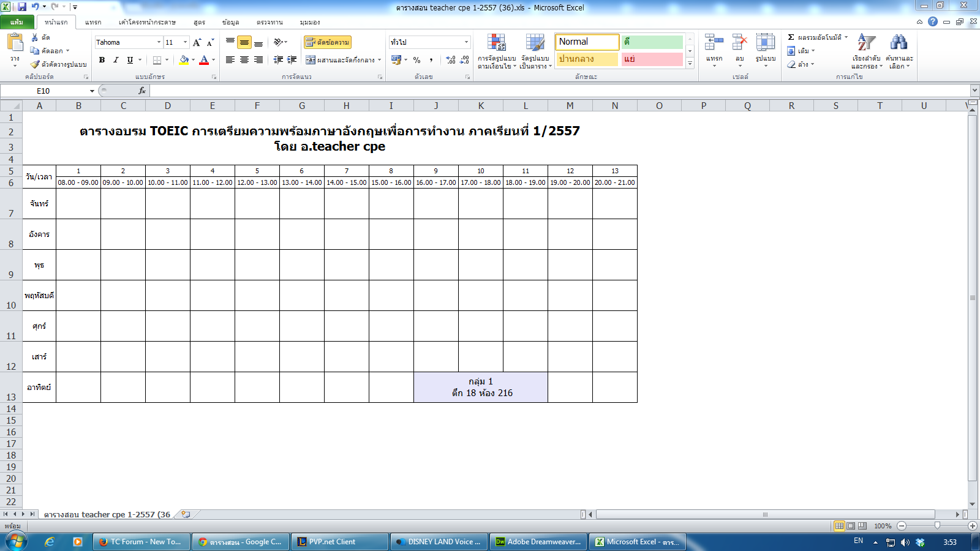Image resolution: width=980 pixels, height=551 pixels.
Task: Click Merge and Center (ผสานและจัดกึ่งกลาง)
Action: click(341, 60)
